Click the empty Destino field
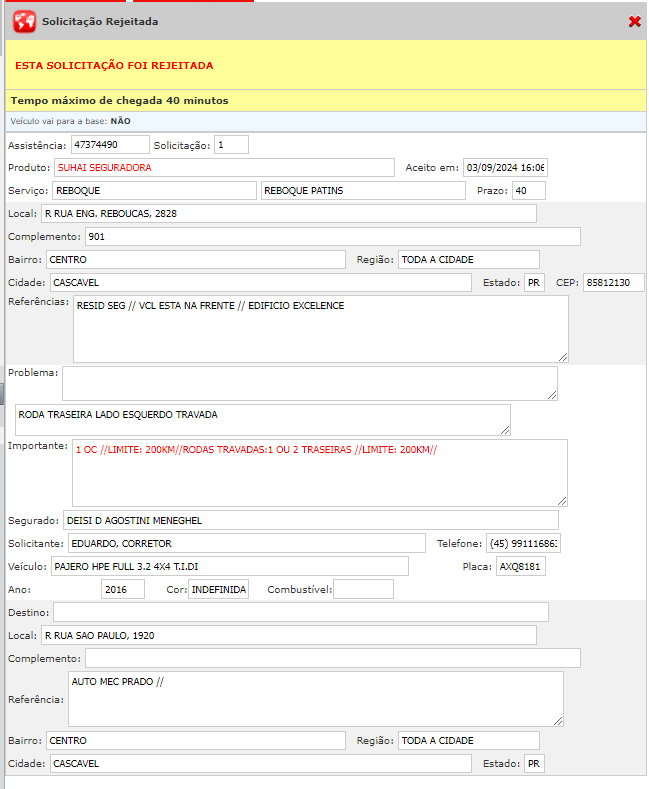649x789 pixels. (x=300, y=612)
